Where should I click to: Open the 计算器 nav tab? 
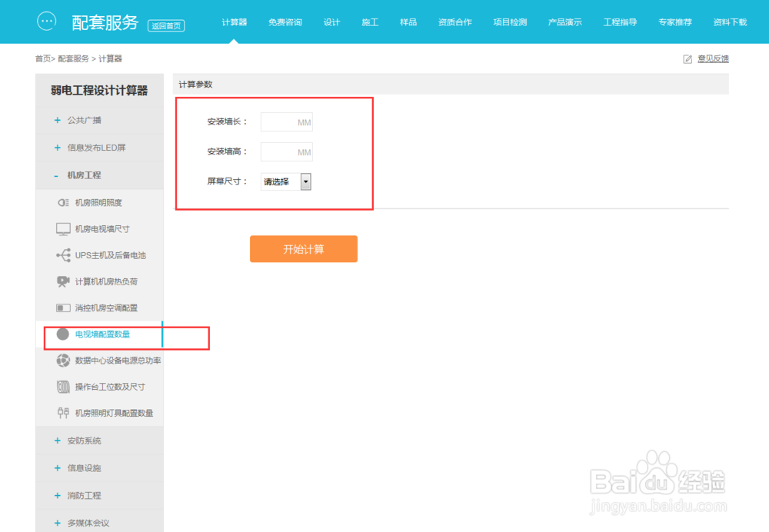coord(234,22)
